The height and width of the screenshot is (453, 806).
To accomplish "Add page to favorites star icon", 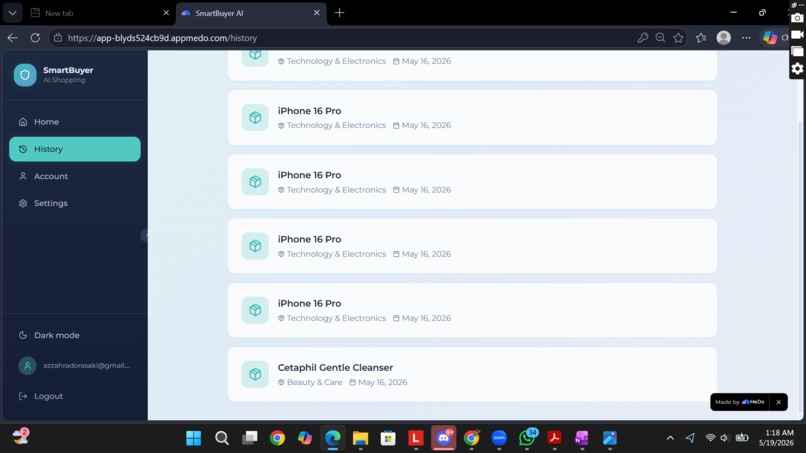I will point(679,38).
